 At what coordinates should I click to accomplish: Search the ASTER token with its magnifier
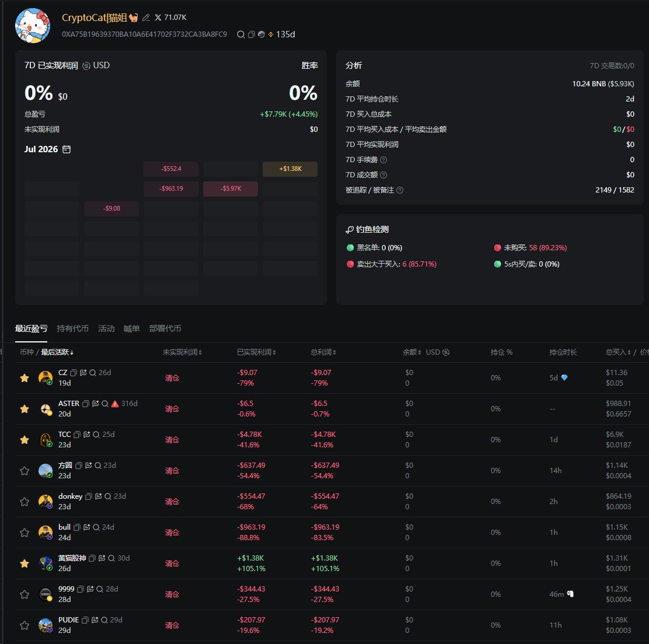pos(105,404)
